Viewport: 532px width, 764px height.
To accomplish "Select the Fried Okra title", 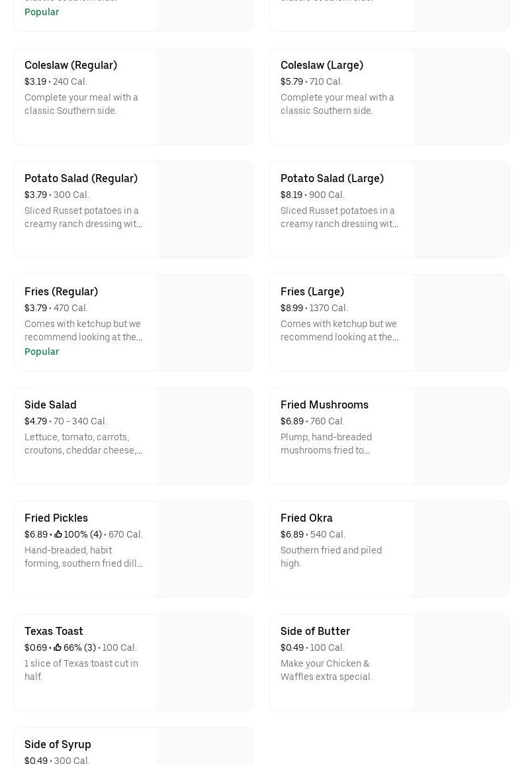I will 306,518.
